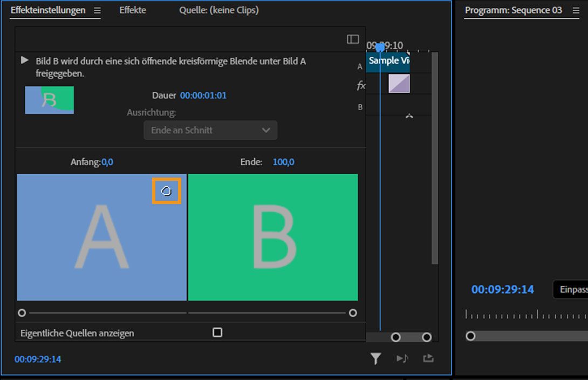
Task: Select the purple transition icon in the fx row
Action: coord(399,84)
